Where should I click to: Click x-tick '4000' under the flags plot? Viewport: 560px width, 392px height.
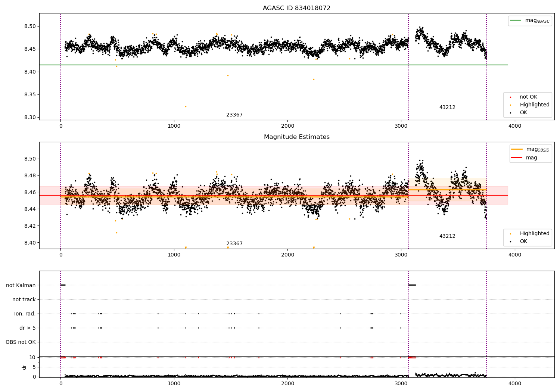[x=515, y=384]
